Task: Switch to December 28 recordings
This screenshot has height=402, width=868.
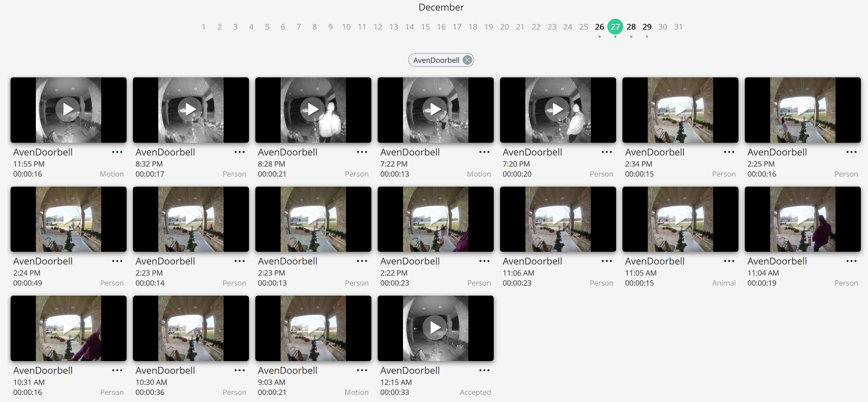Action: 631,27
